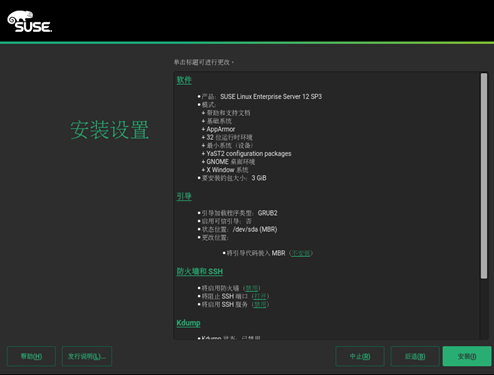Start installation with the 安装(I) button

pos(467,356)
